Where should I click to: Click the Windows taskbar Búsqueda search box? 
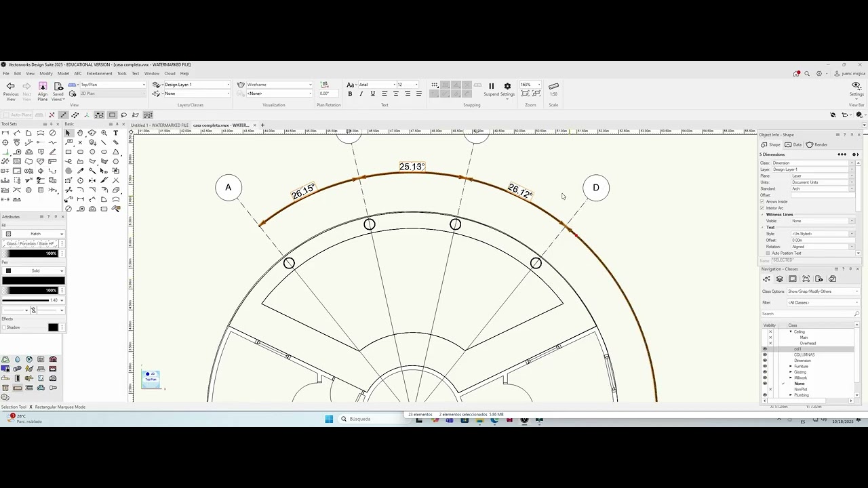(372, 419)
